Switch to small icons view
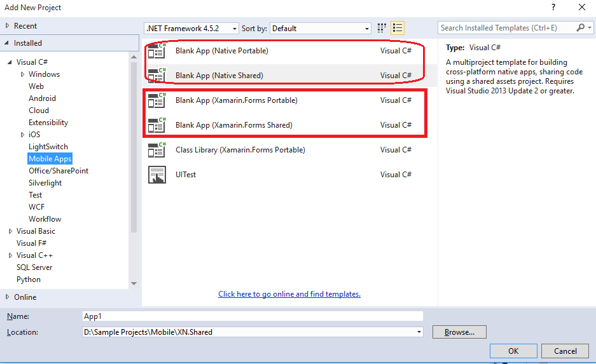Image resolution: width=596 pixels, height=364 pixels. (382, 28)
